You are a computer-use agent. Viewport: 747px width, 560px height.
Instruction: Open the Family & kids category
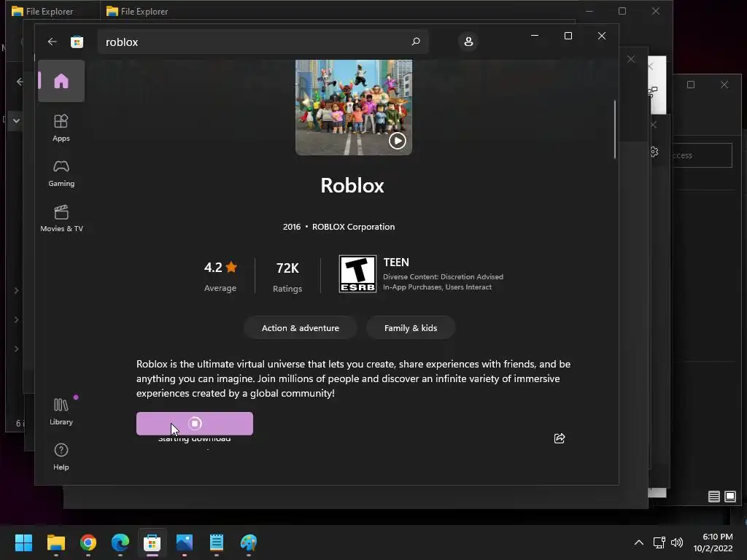[x=411, y=328]
